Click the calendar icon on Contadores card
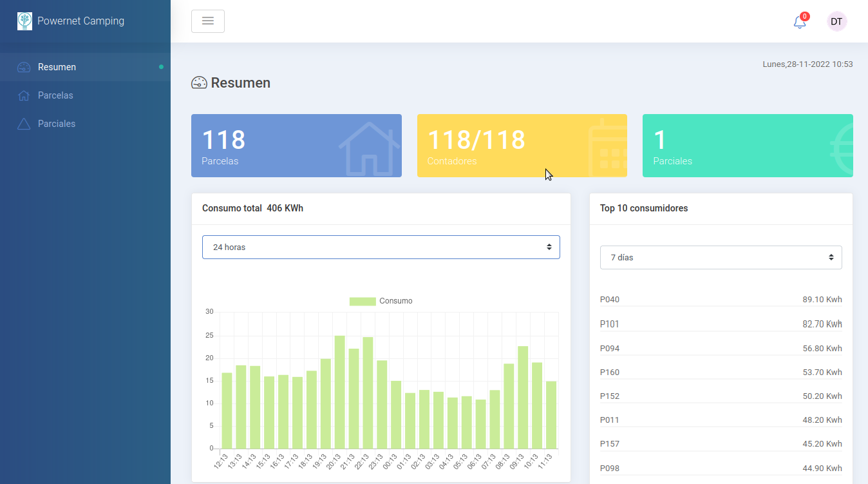The height and width of the screenshot is (484, 868). [x=608, y=148]
